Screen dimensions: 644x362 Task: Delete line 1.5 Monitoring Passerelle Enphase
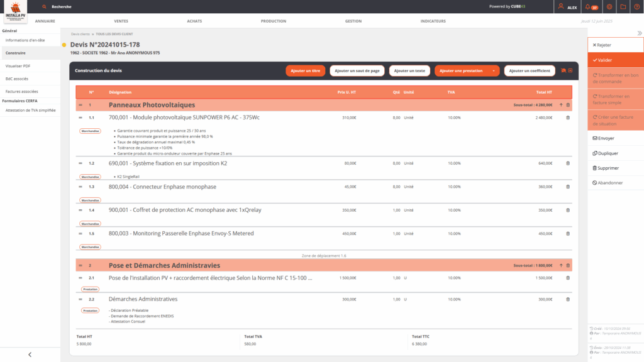(x=568, y=234)
